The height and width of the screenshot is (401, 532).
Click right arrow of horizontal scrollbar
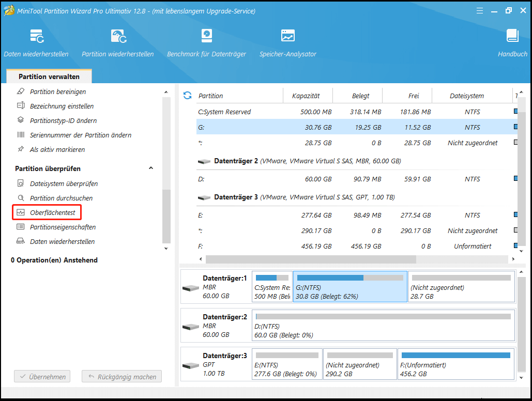[513, 259]
